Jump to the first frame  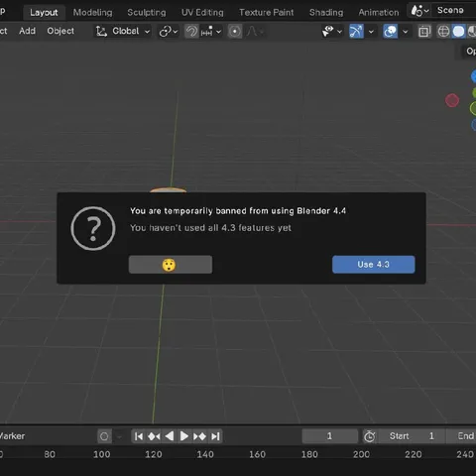point(139,436)
